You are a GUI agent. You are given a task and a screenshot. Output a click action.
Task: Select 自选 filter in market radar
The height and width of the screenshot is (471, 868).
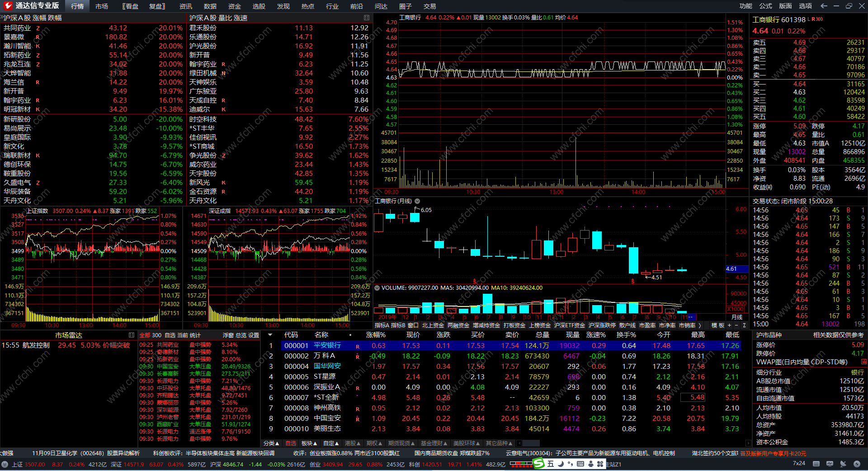pos(170,335)
